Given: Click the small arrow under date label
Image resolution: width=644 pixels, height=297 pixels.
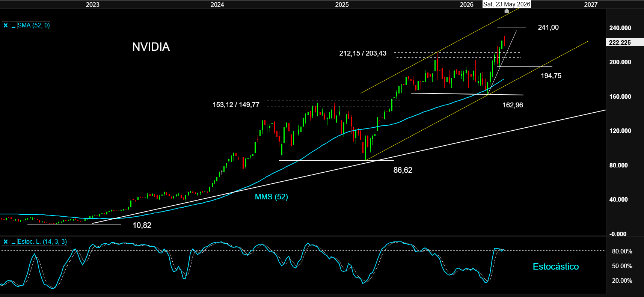Looking at the screenshot, I should click(507, 11).
